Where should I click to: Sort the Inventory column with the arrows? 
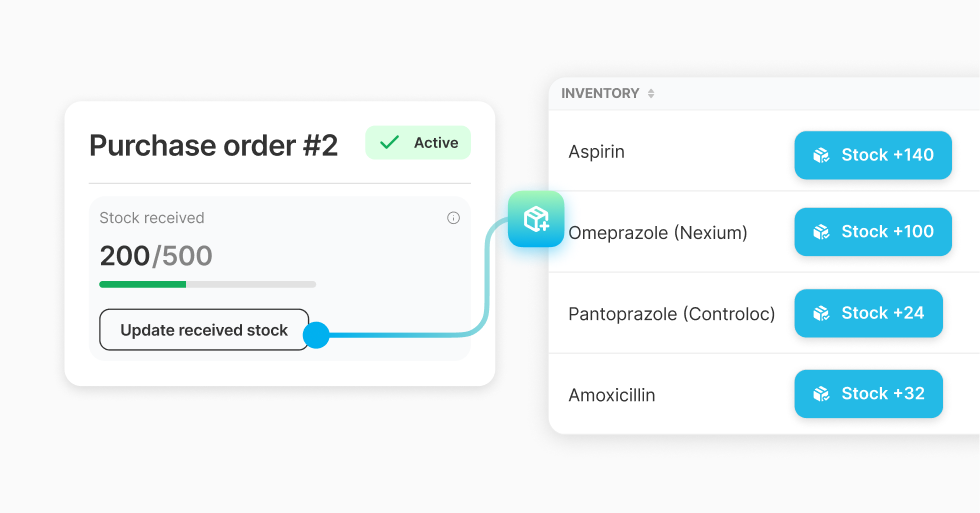[x=651, y=94]
